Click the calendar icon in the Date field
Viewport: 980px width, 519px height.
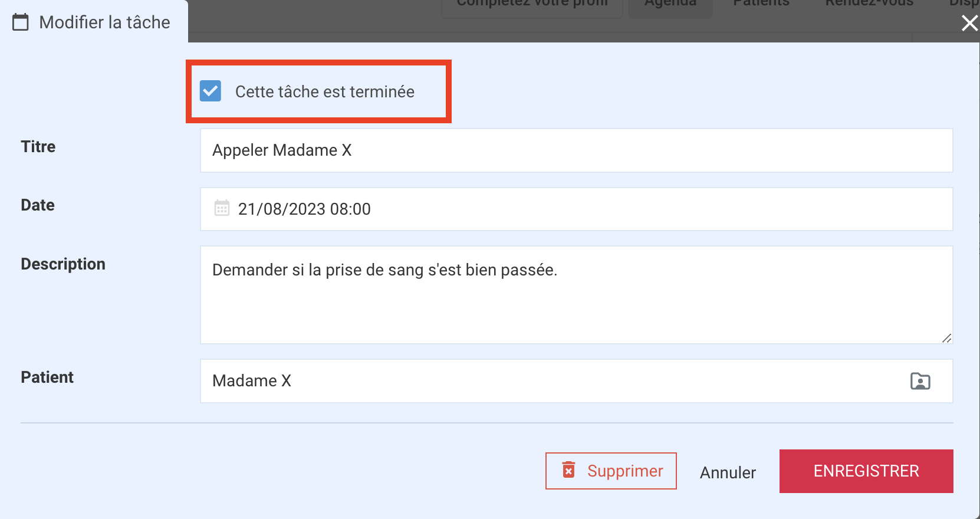[222, 208]
